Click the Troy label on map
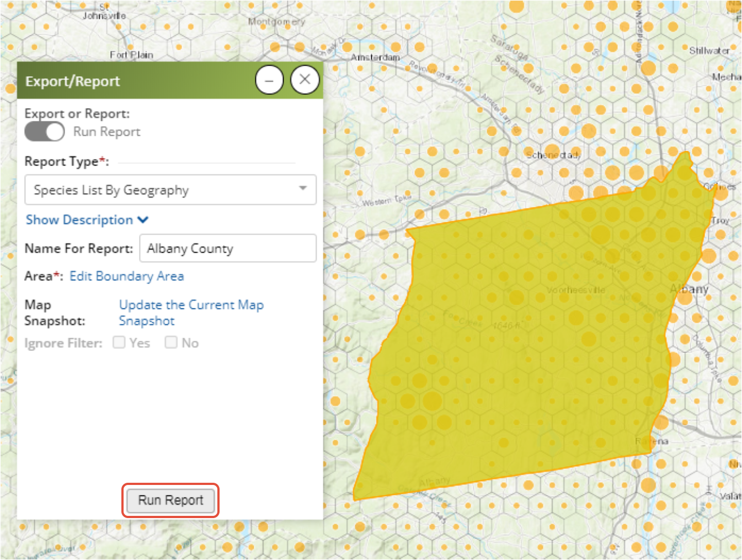The width and height of the screenshot is (742, 560). (720, 220)
